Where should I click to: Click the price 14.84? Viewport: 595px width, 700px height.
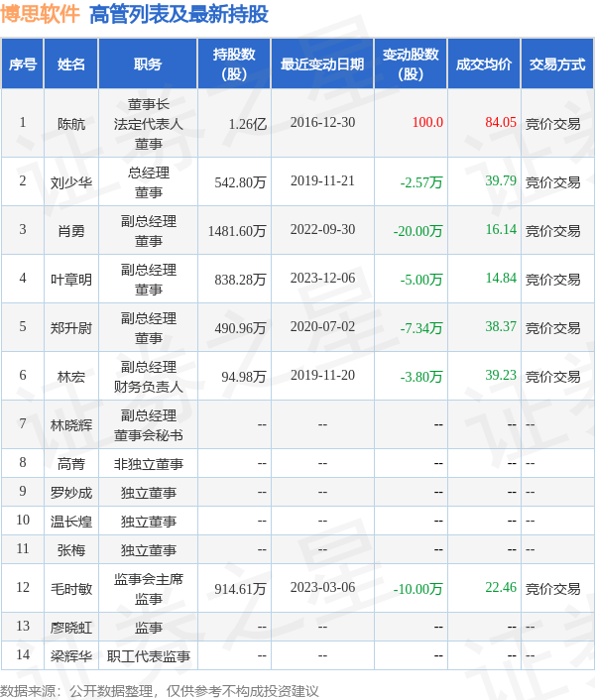tap(501, 279)
